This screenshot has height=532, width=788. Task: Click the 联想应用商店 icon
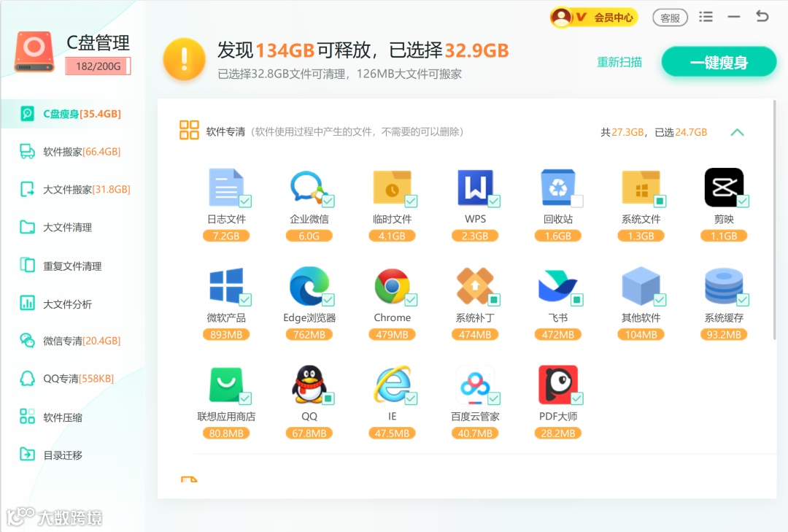pyautogui.click(x=226, y=385)
